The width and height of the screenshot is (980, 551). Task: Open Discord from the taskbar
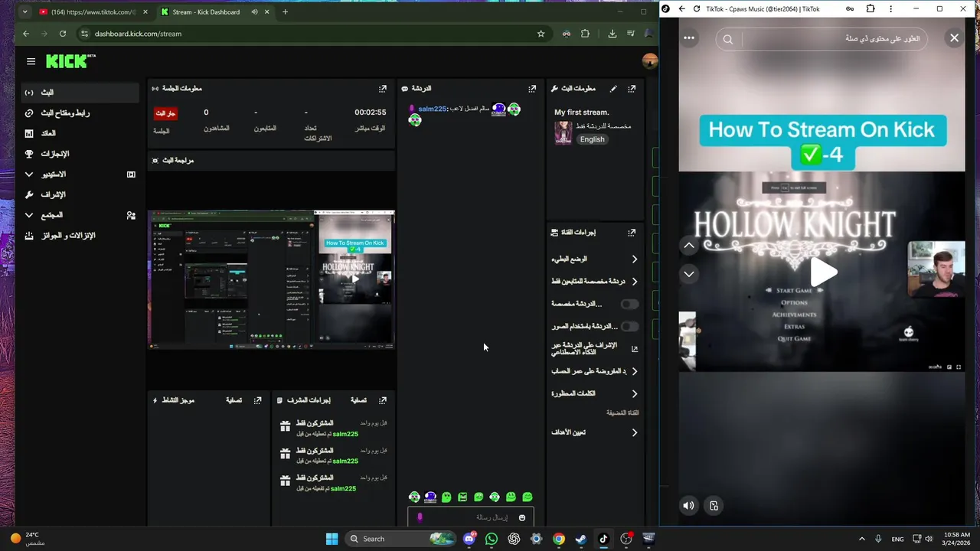[469, 539]
